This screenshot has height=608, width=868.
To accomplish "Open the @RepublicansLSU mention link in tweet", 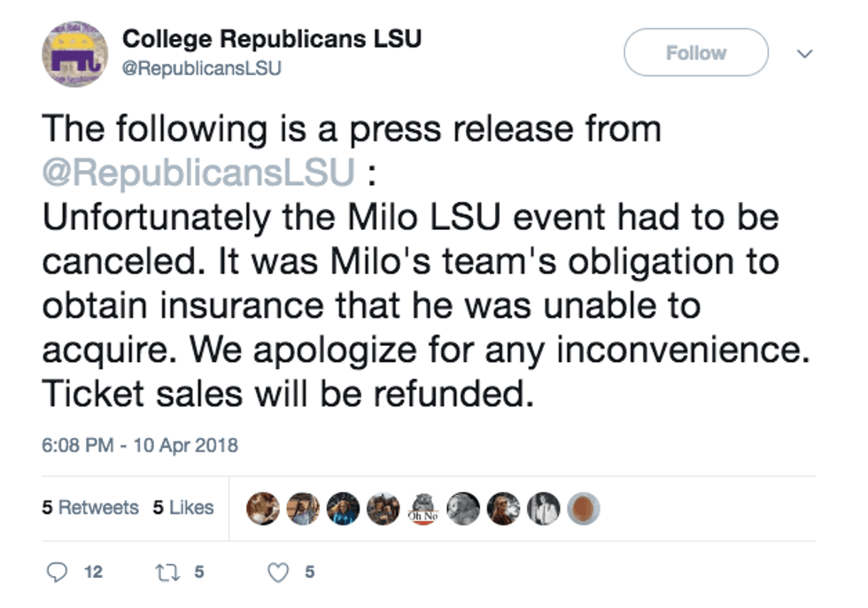I will [199, 171].
